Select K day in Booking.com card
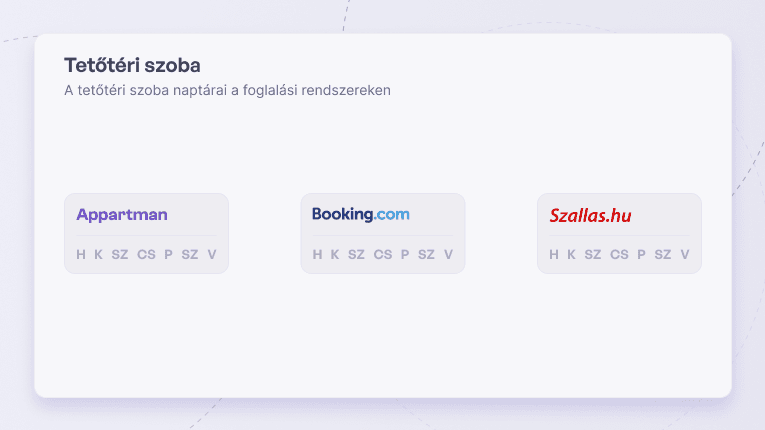The width and height of the screenshot is (765, 430). [335, 255]
